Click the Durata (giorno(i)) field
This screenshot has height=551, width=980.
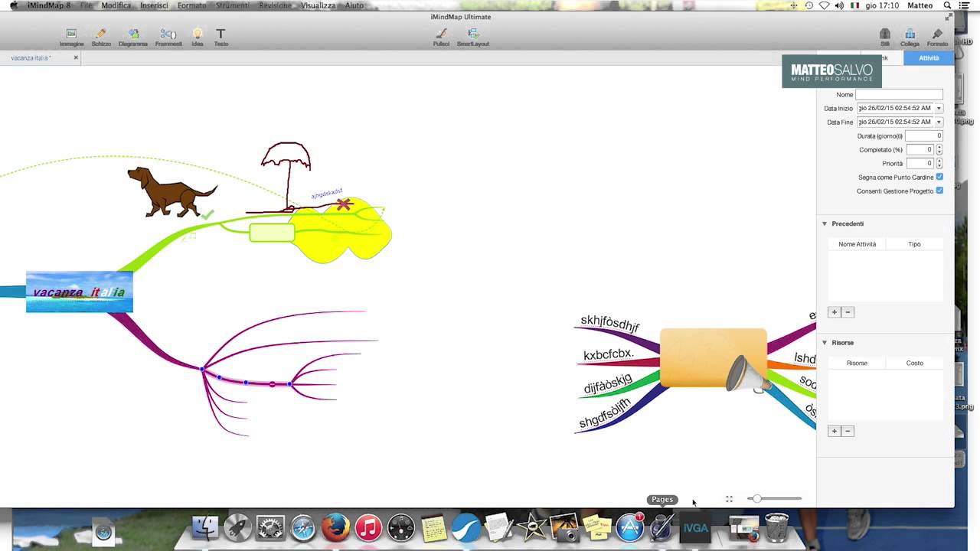(923, 135)
